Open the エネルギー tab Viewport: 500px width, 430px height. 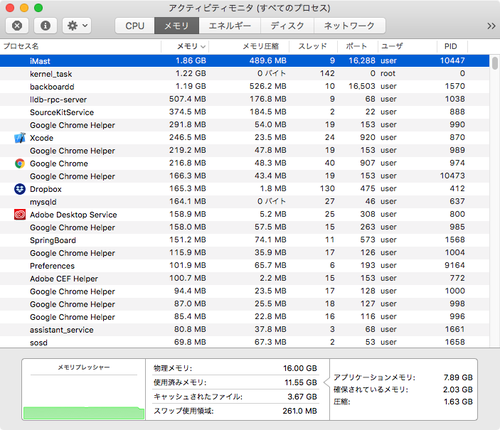point(230,26)
